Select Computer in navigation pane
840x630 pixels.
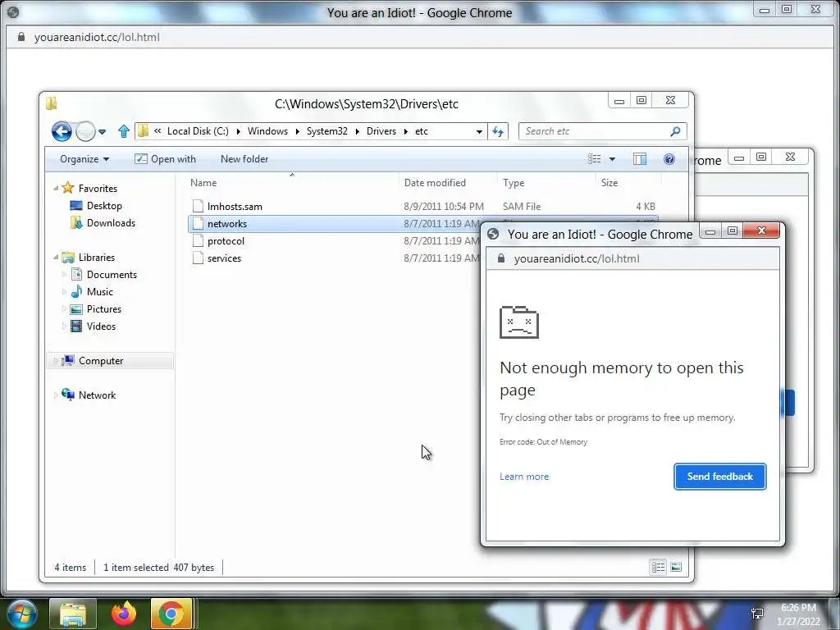coord(101,361)
